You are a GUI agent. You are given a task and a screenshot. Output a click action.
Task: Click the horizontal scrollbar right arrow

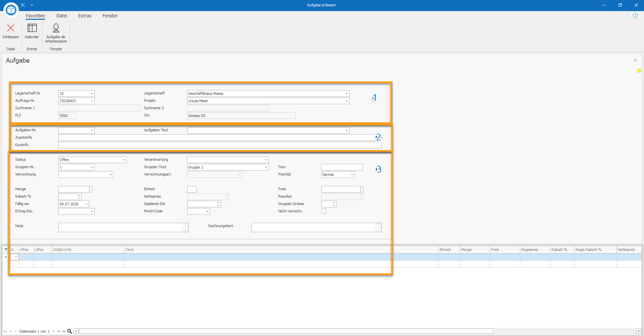tap(639, 331)
